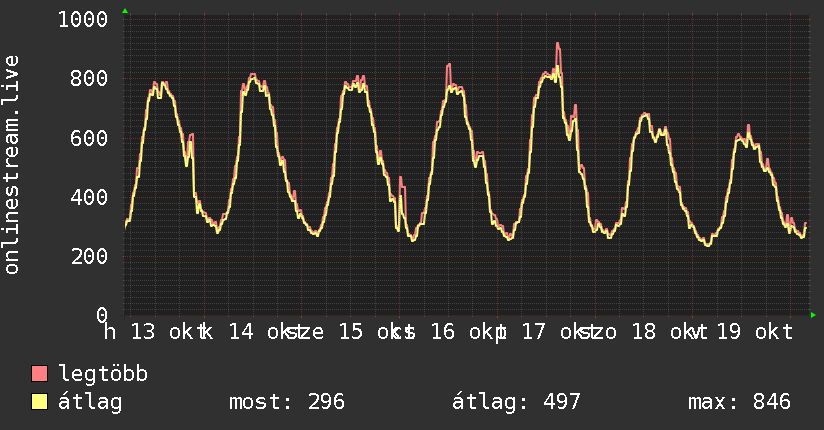Viewport: 824px width, 430px height.
Task: Click the green arrow atop the y-axis
Action: (125, 11)
